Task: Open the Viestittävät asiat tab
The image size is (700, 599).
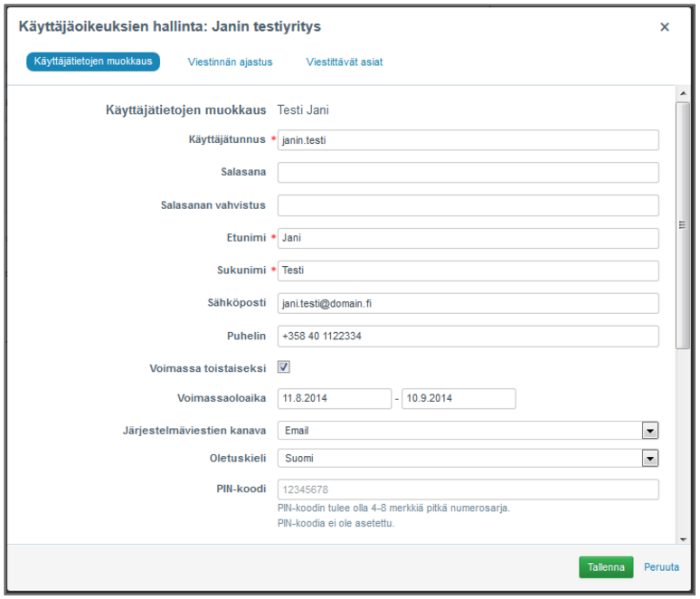Action: point(344,62)
